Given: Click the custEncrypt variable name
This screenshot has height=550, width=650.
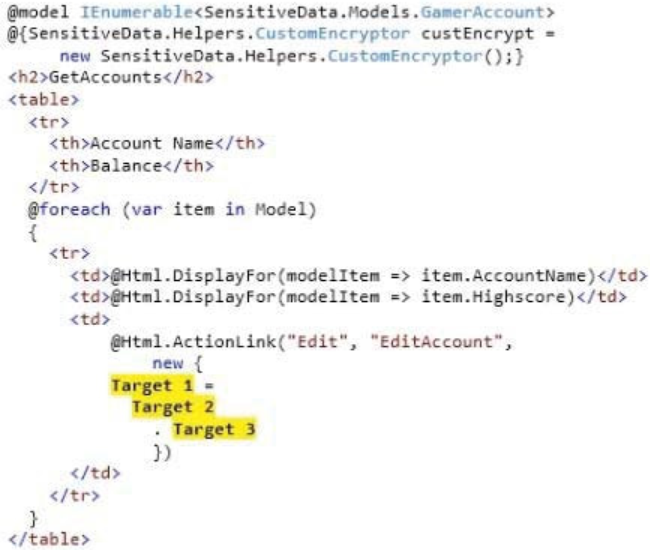Looking at the screenshot, I should [x=478, y=34].
